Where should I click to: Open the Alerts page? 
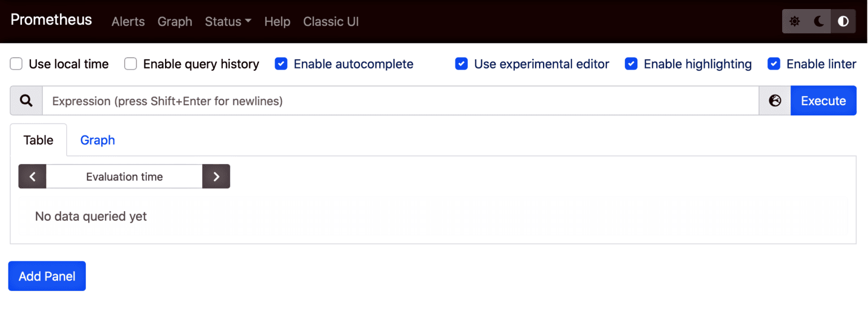(128, 22)
